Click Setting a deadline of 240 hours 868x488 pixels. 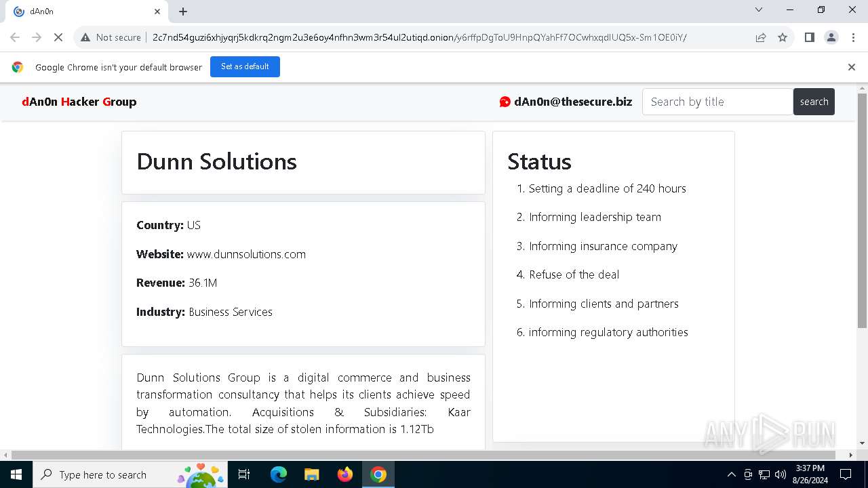(x=608, y=188)
